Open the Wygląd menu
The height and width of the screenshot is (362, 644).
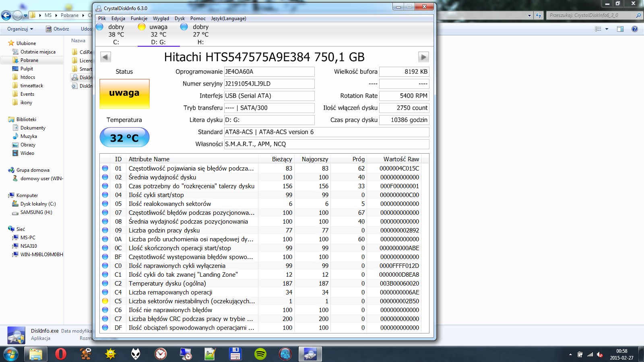pos(161,19)
